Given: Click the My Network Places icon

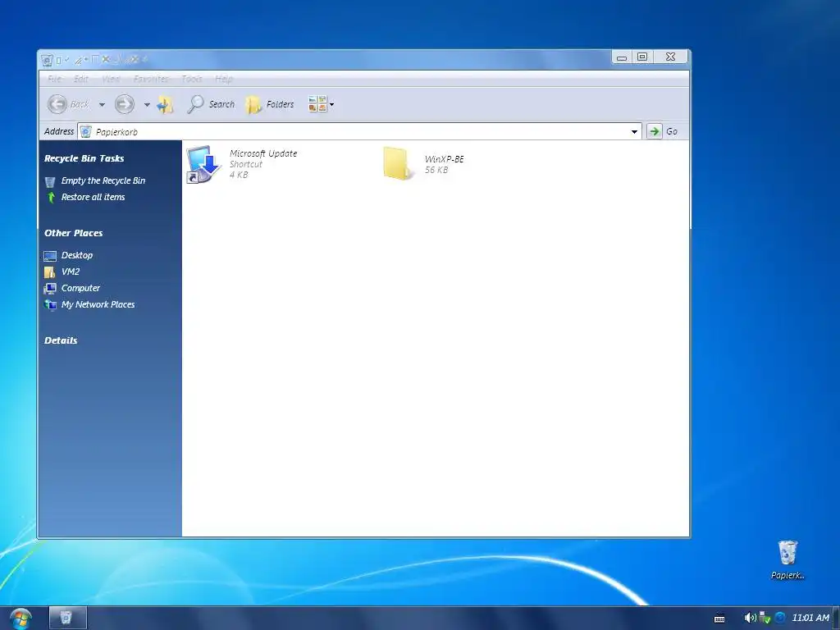Looking at the screenshot, I should tap(50, 305).
